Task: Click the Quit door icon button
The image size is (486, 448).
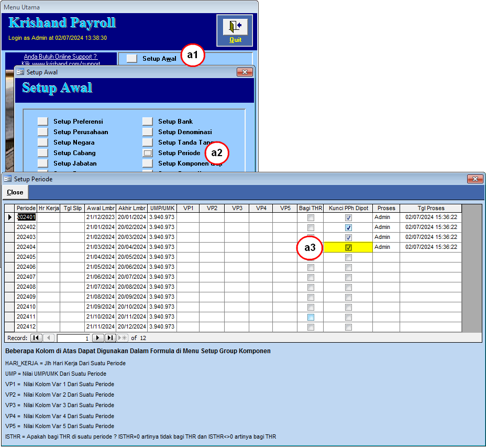Action: point(235,30)
